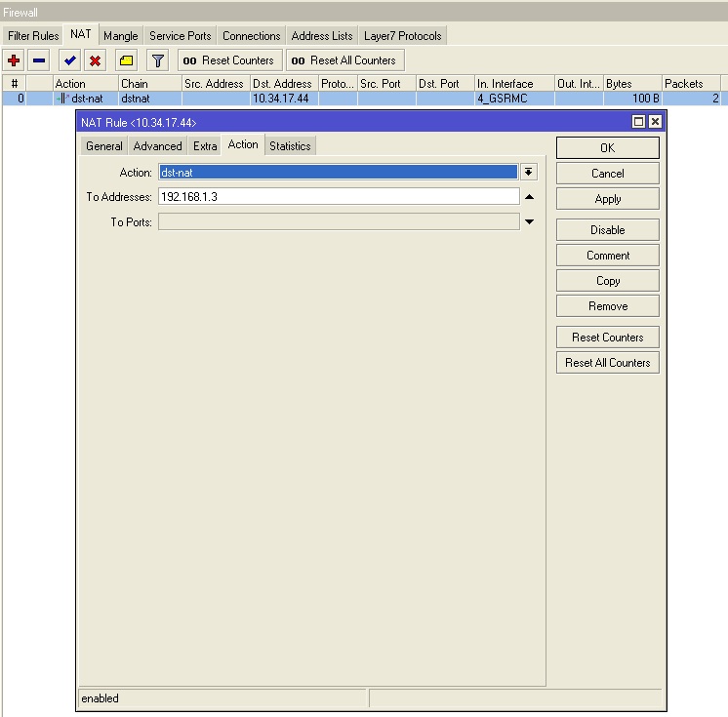The height and width of the screenshot is (717, 728).
Task: Add comment with yellow note icon
Action: (126, 60)
